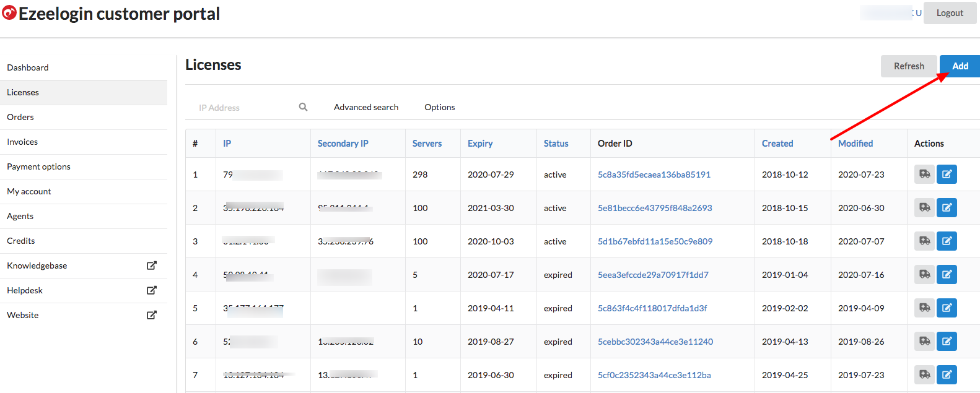Open Payment options in the sidebar

[x=84, y=166]
